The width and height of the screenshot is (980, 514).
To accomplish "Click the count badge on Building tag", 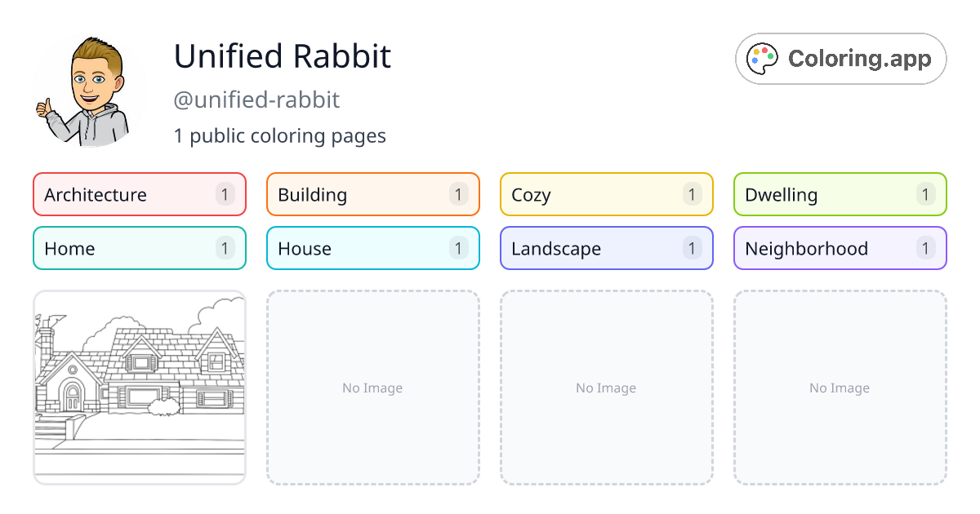I will pos(458,194).
